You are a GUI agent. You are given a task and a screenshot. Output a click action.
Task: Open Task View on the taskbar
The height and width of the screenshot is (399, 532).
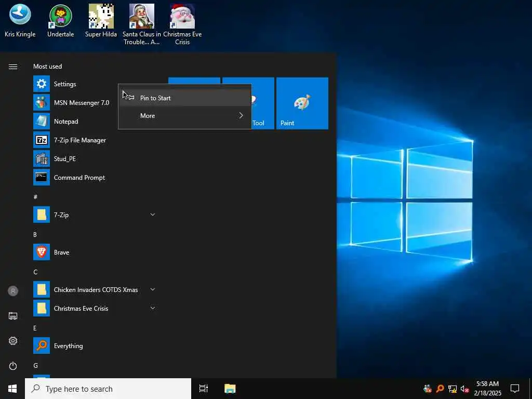pos(204,389)
